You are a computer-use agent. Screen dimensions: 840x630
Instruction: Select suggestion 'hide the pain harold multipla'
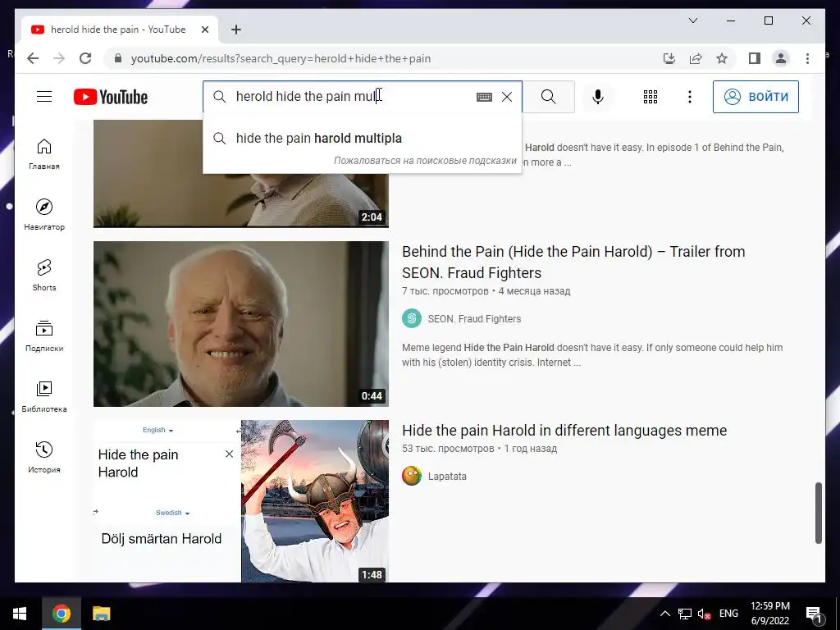click(x=362, y=138)
